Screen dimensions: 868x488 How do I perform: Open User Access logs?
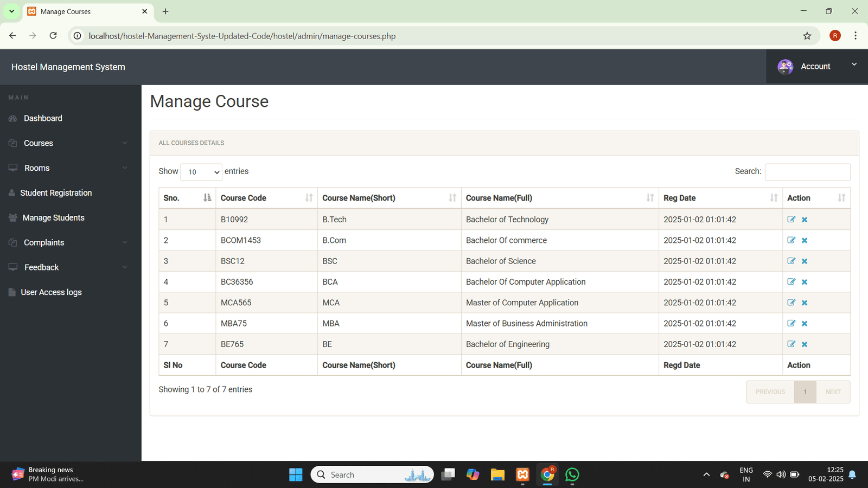tap(51, 292)
